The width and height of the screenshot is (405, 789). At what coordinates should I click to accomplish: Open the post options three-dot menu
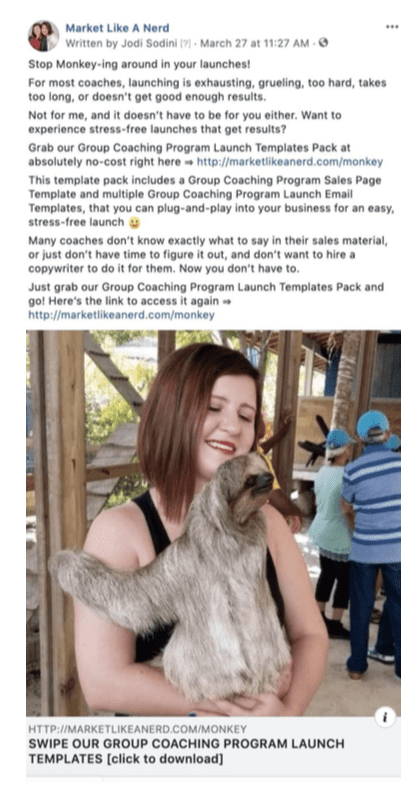[392, 27]
